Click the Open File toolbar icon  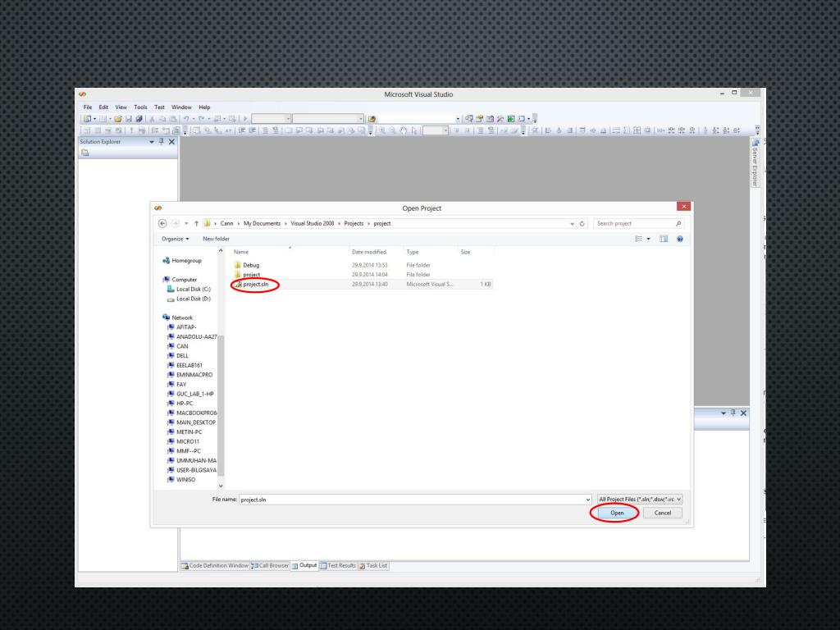tap(118, 119)
